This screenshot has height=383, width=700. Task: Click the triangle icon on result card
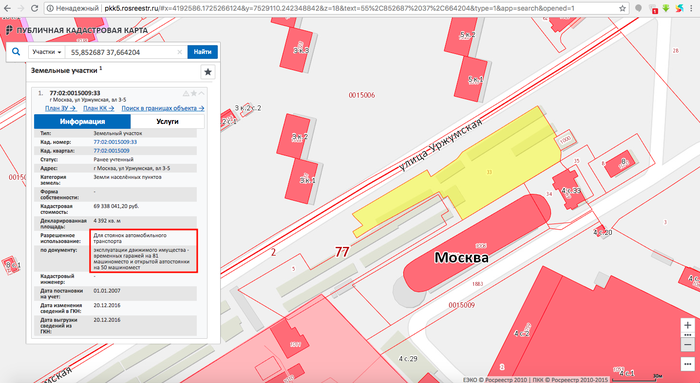[x=186, y=93]
